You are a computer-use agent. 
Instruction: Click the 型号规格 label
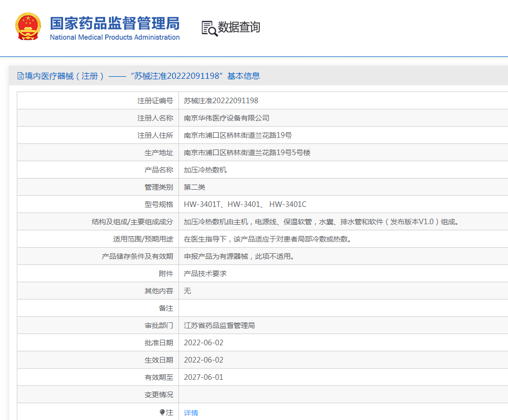(x=159, y=204)
